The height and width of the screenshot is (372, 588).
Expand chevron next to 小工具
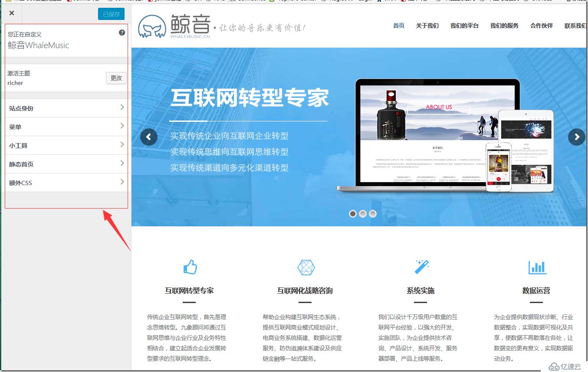[x=122, y=145]
